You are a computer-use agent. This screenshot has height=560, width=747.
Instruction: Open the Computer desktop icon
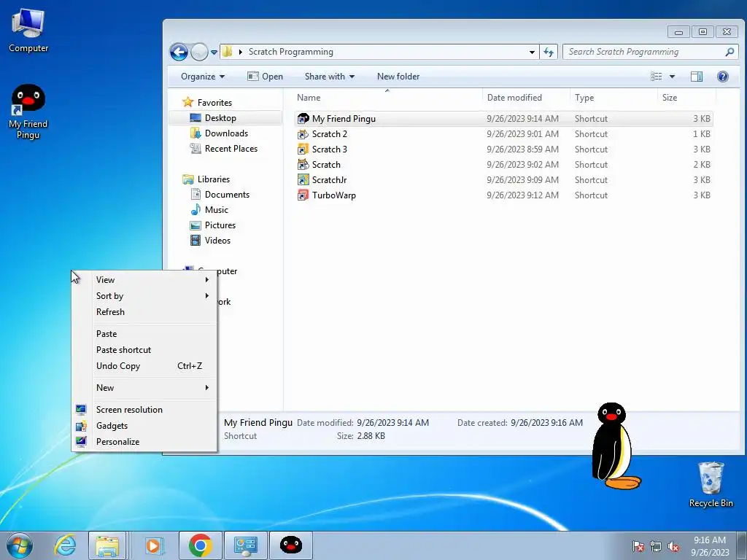[28, 31]
